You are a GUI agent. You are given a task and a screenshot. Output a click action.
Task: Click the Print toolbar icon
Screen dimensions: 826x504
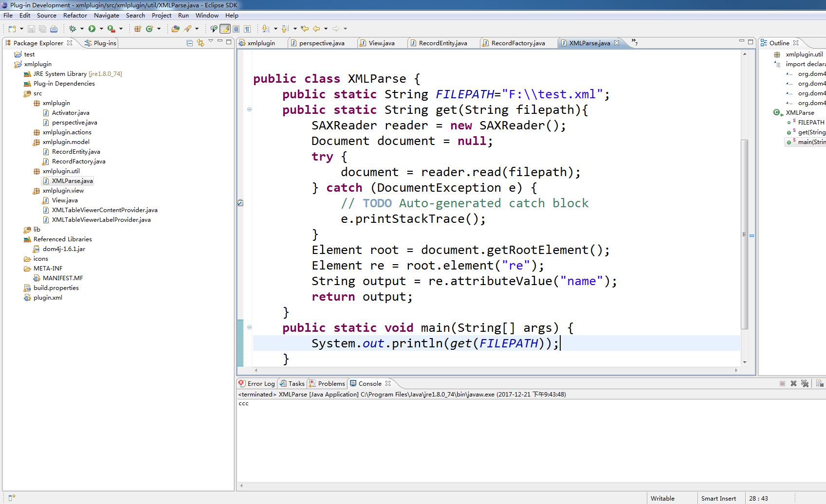point(54,29)
